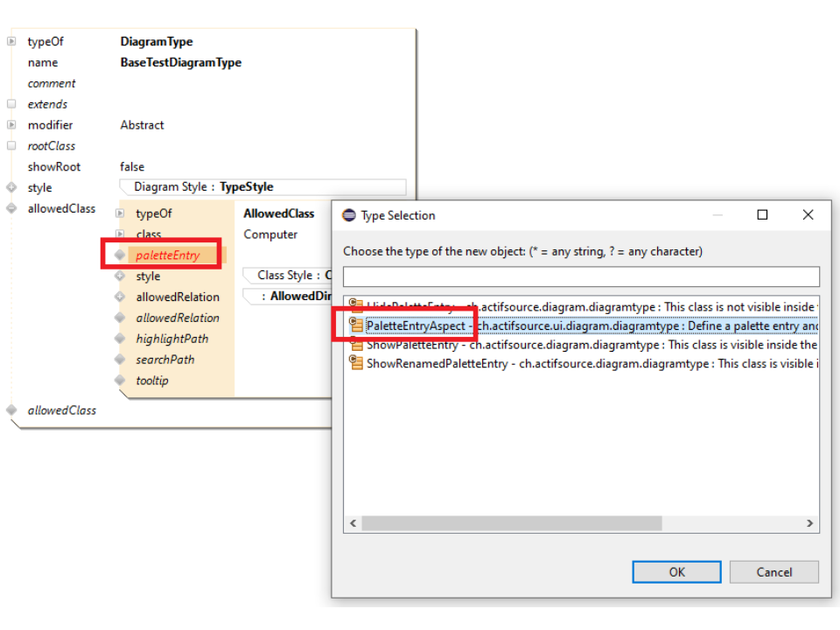Image resolution: width=840 pixels, height=630 pixels.
Task: Click the class icon beside ShowRenamedPaletteEntry
Action: coord(356,363)
